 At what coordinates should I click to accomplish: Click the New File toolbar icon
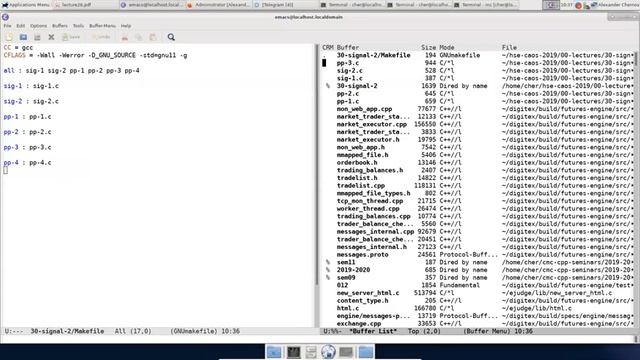pyautogui.click(x=9, y=37)
